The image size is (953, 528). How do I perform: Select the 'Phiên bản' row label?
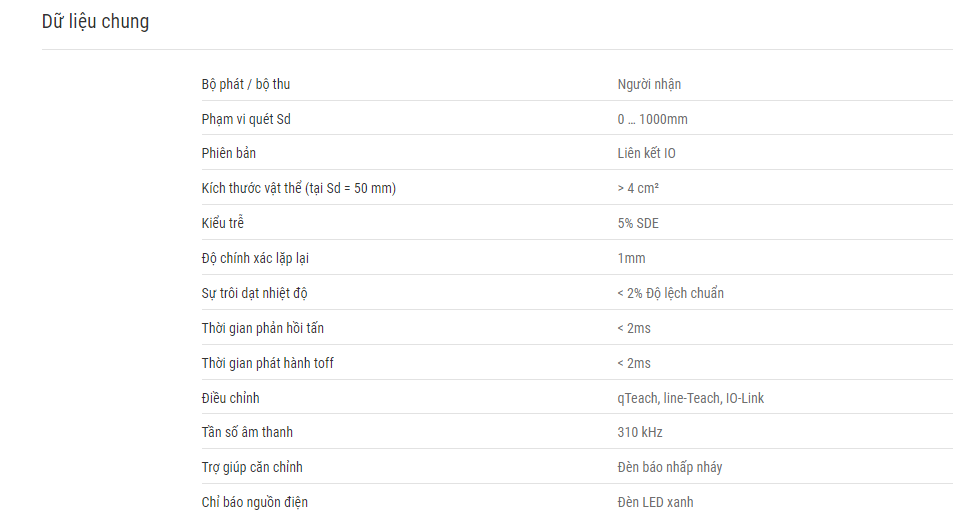point(229,153)
